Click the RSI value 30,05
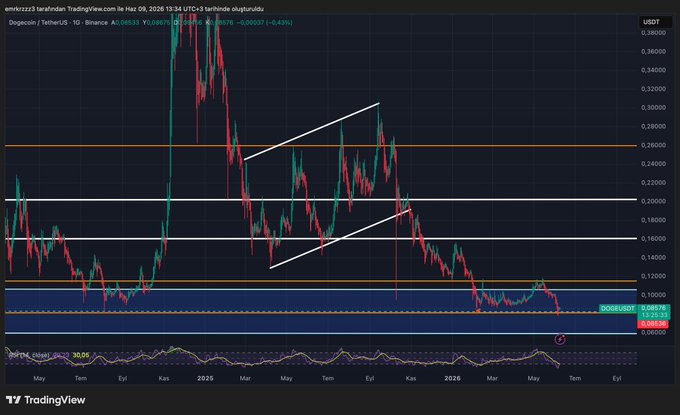 pos(81,355)
